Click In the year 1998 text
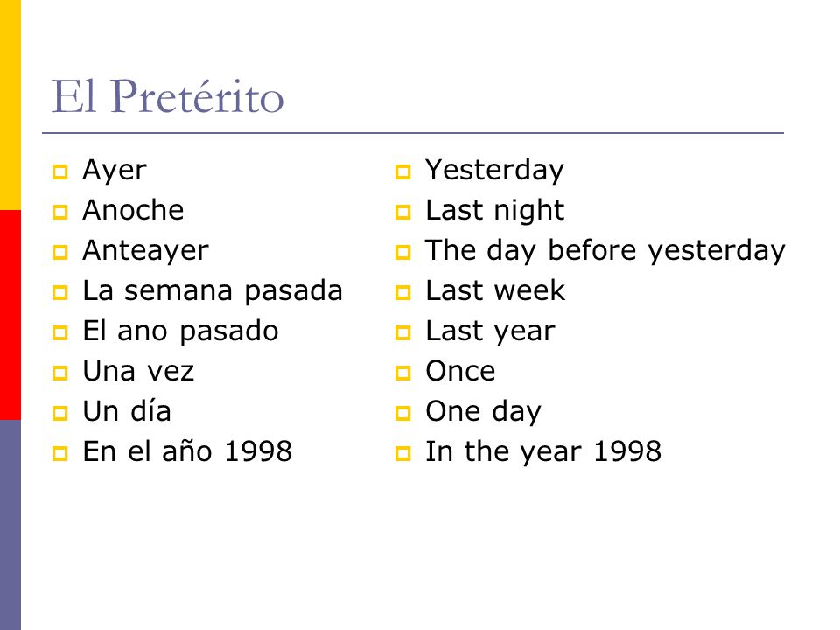The image size is (840, 630). (543, 451)
